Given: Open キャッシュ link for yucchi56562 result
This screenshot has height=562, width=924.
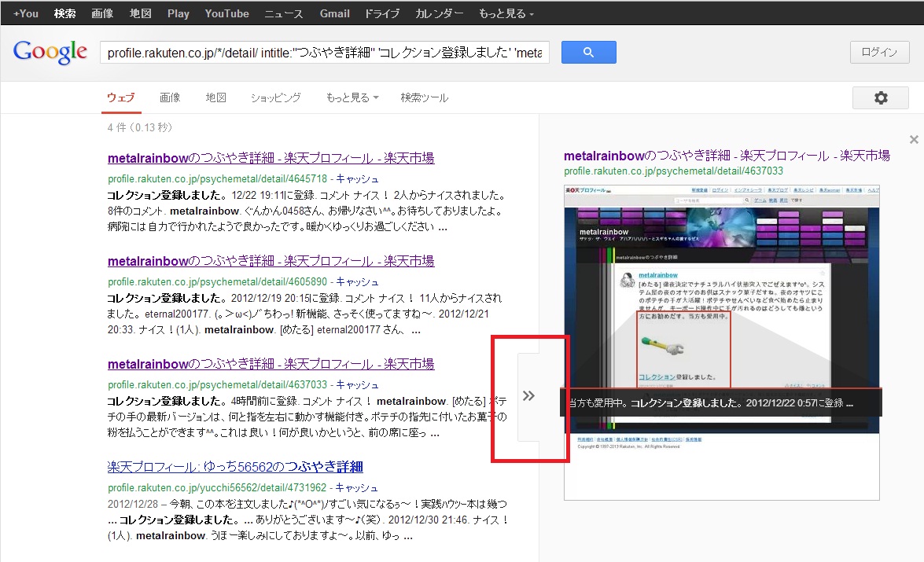Looking at the screenshot, I should click(x=356, y=488).
